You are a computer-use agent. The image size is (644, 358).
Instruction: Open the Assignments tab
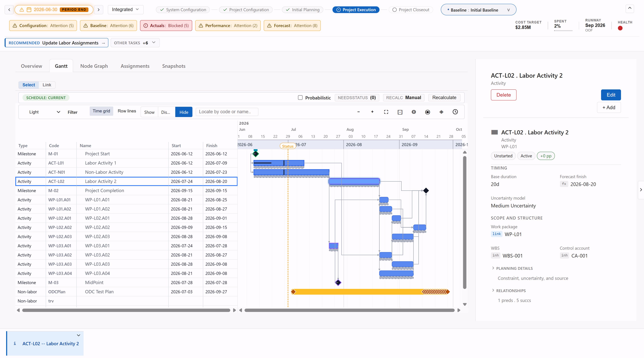tap(135, 66)
